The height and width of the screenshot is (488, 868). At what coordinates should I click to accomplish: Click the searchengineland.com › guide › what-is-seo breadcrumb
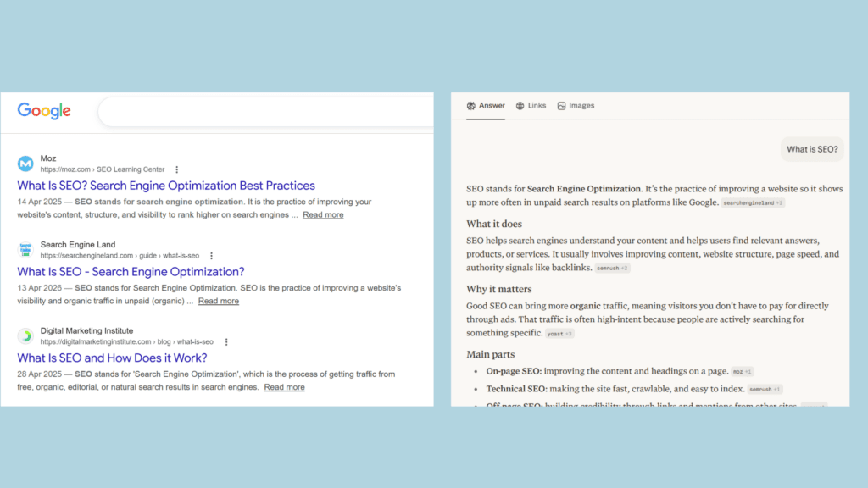coord(120,256)
